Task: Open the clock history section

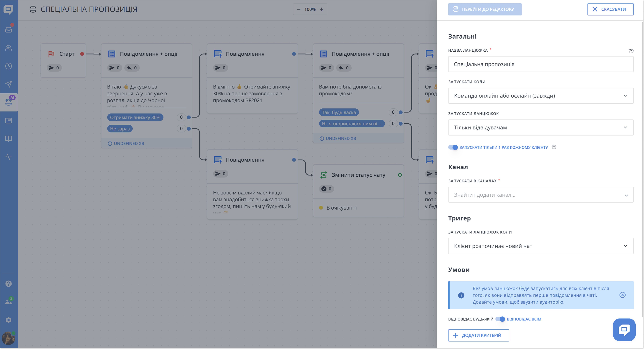Action: coord(9,66)
